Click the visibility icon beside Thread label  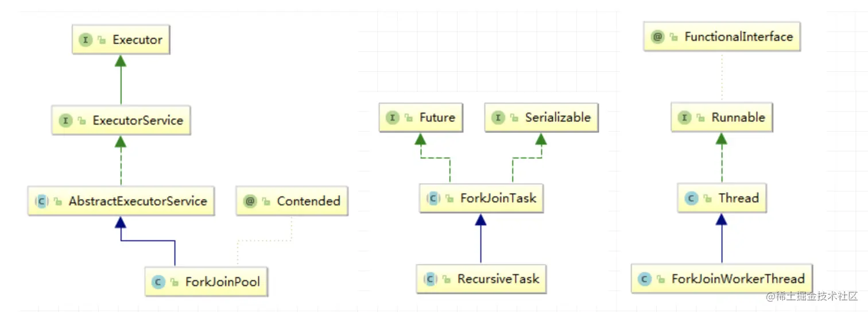(706, 199)
